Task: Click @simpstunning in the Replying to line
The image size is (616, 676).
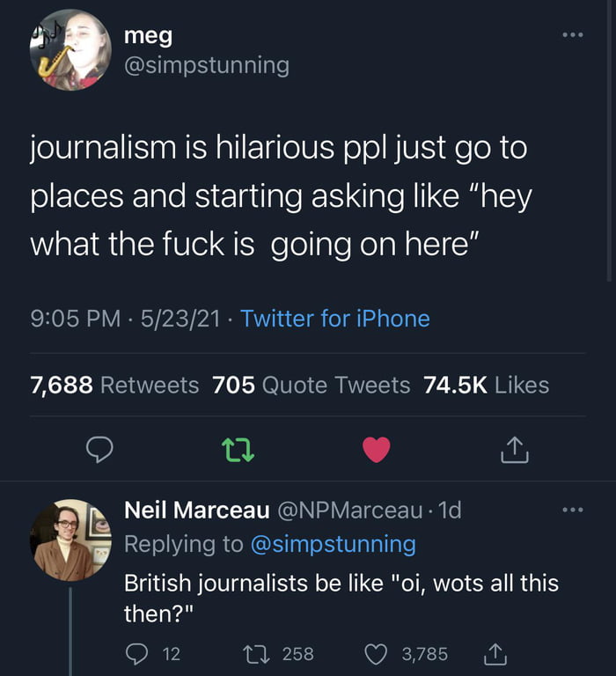Action: pyautogui.click(x=333, y=544)
